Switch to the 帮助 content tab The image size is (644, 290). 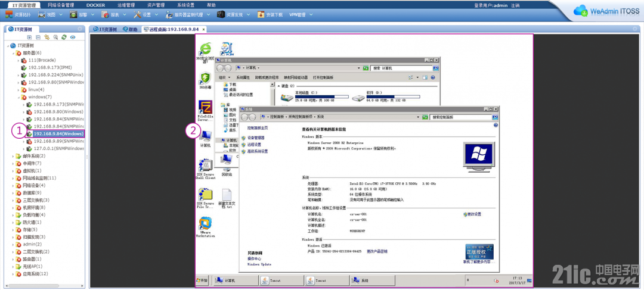pyautogui.click(x=131, y=30)
